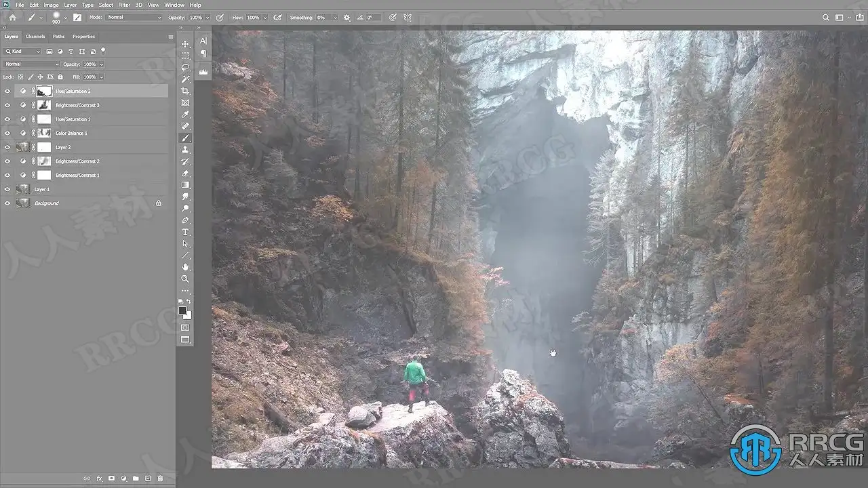Select the Crop tool
The height and width of the screenshot is (488, 868).
185,91
